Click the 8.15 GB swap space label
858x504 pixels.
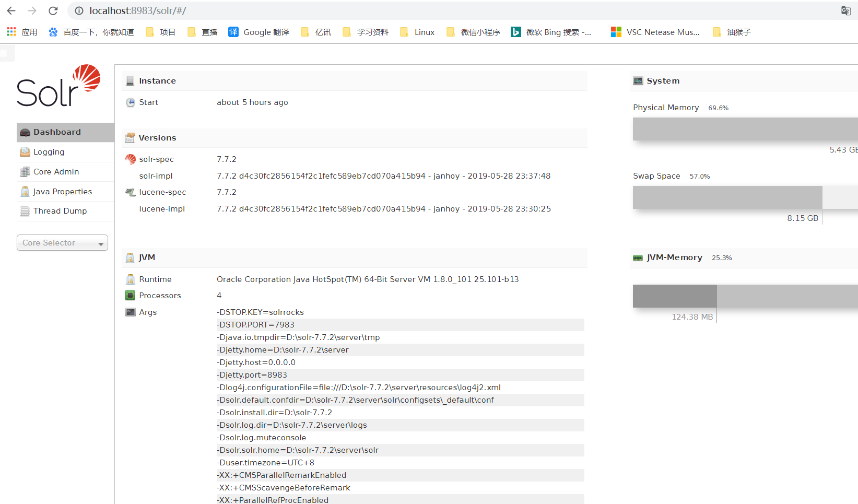coord(803,218)
